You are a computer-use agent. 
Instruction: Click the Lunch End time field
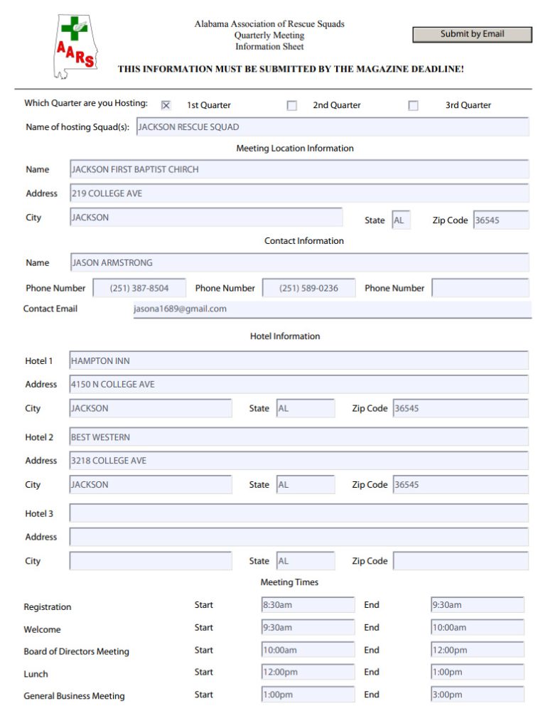[477, 673]
